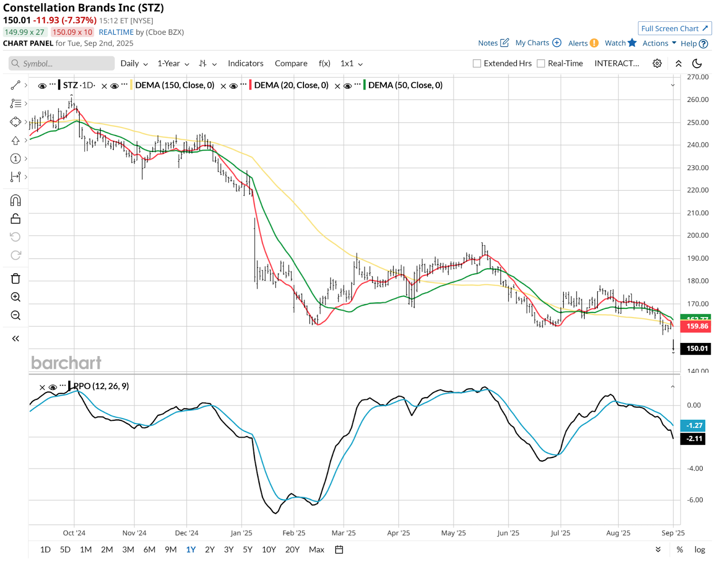The width and height of the screenshot is (728, 564).
Task: Add chart via My Charts plus icon
Action: click(557, 42)
